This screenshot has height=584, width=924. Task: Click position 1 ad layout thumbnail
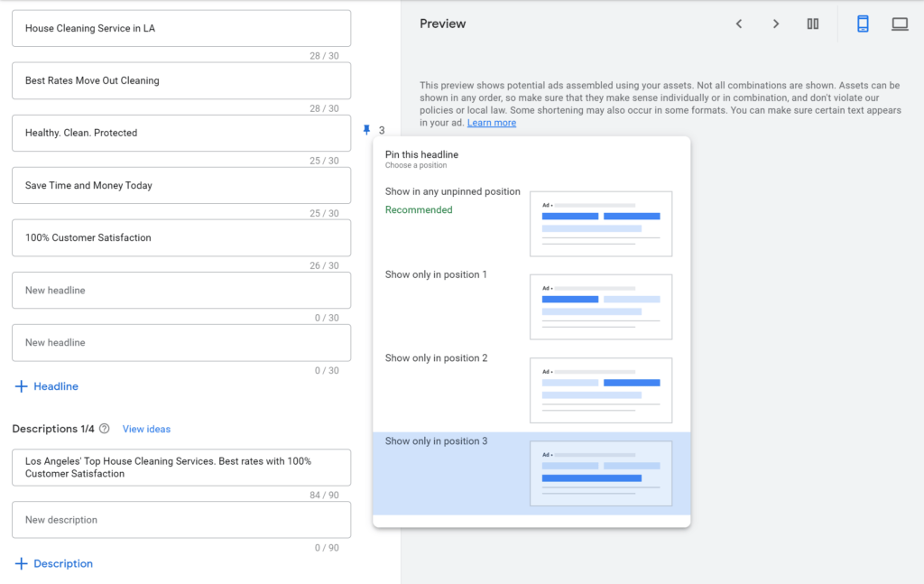(x=600, y=307)
